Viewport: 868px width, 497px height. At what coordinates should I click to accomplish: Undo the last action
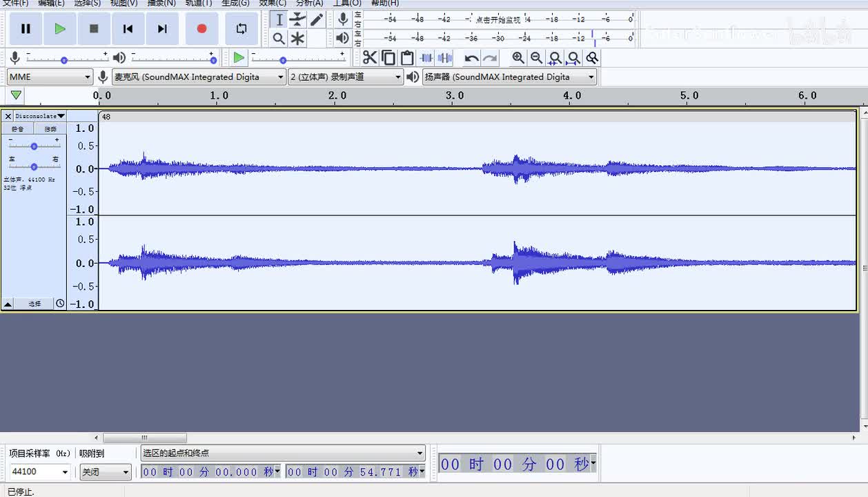click(471, 58)
